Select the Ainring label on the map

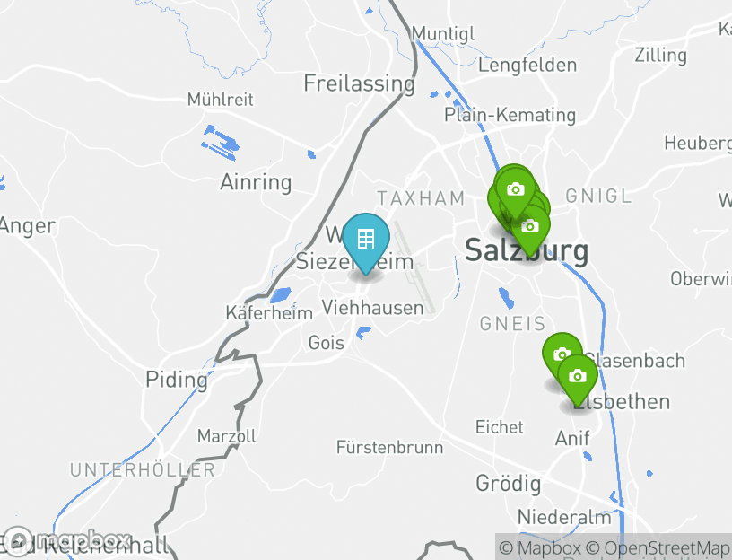[x=256, y=182]
